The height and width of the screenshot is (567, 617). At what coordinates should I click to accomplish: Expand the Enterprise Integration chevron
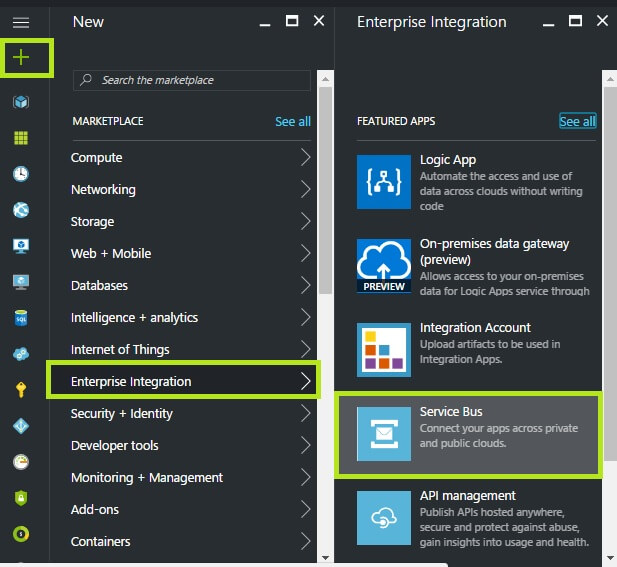[306, 381]
